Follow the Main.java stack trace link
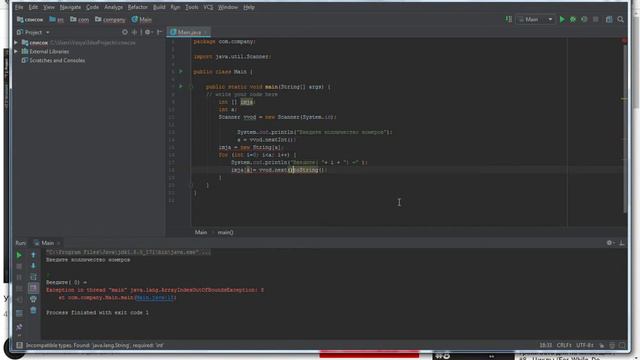 (155, 298)
